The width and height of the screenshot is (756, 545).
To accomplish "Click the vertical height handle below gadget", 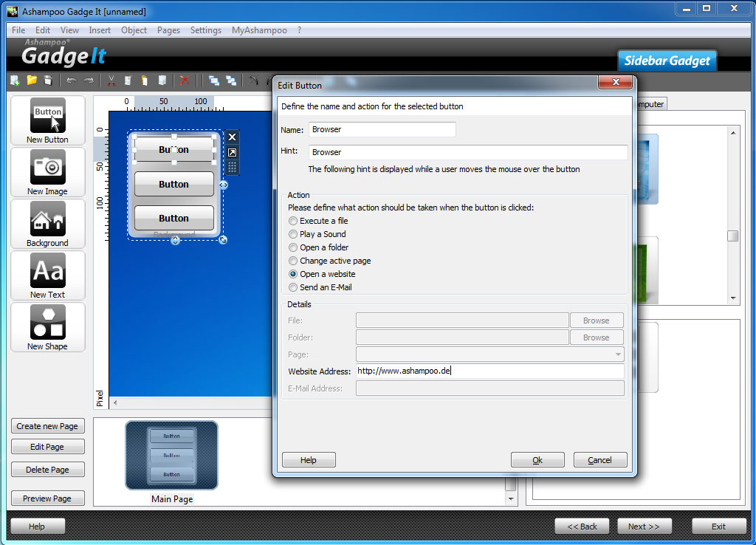I will tap(176, 240).
